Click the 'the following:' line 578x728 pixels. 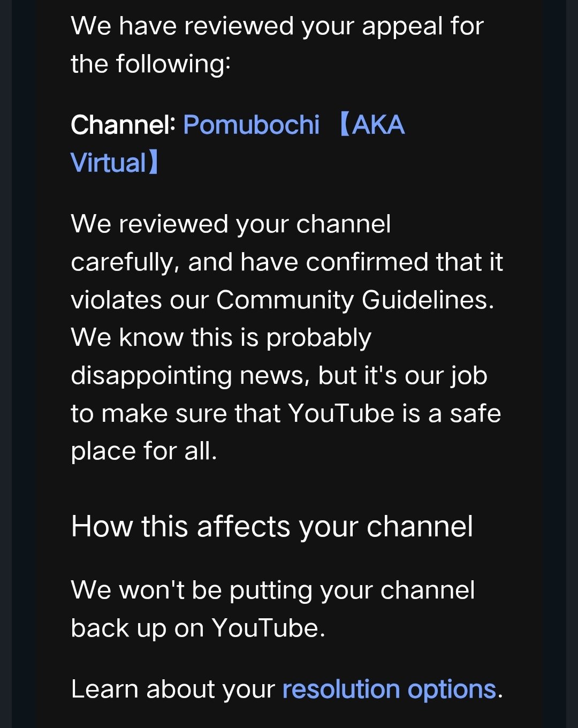[151, 64]
